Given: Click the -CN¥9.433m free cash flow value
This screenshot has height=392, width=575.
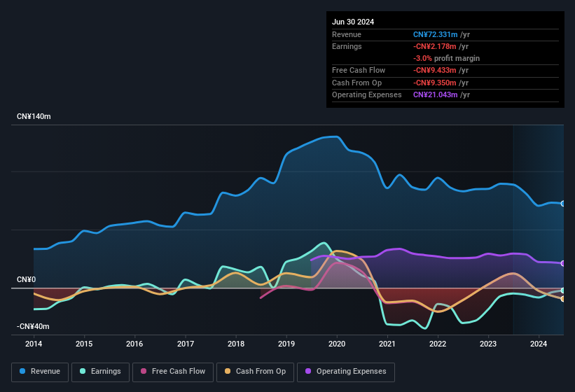Looking at the screenshot, I should click(x=435, y=70).
